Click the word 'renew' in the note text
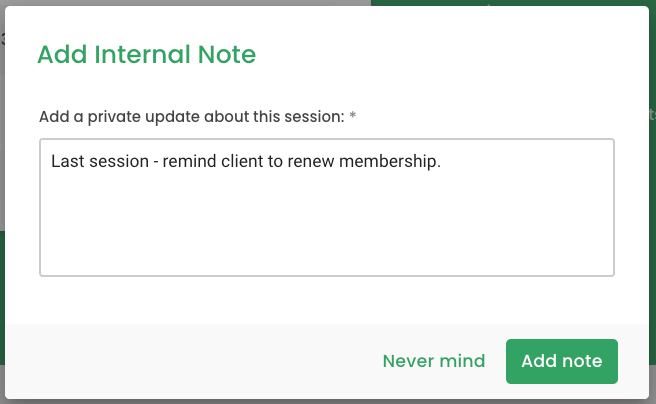Screen dimensions: 656x404 click(x=311, y=161)
